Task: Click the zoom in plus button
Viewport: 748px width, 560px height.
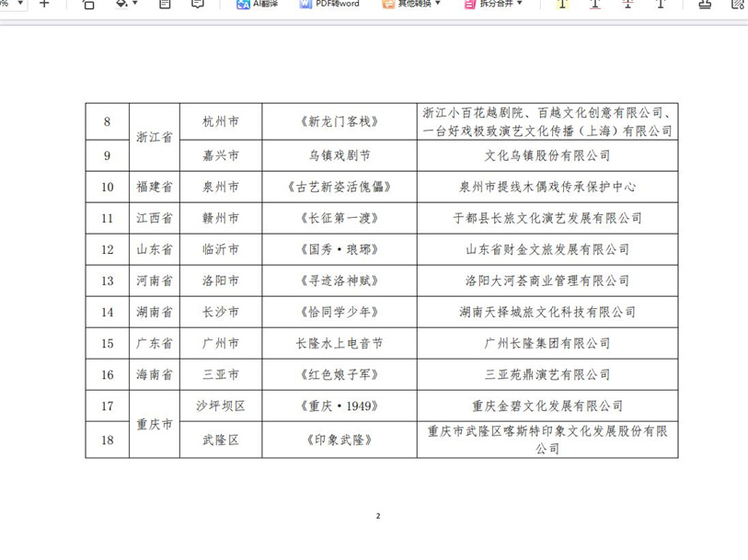Action: pyautogui.click(x=44, y=4)
